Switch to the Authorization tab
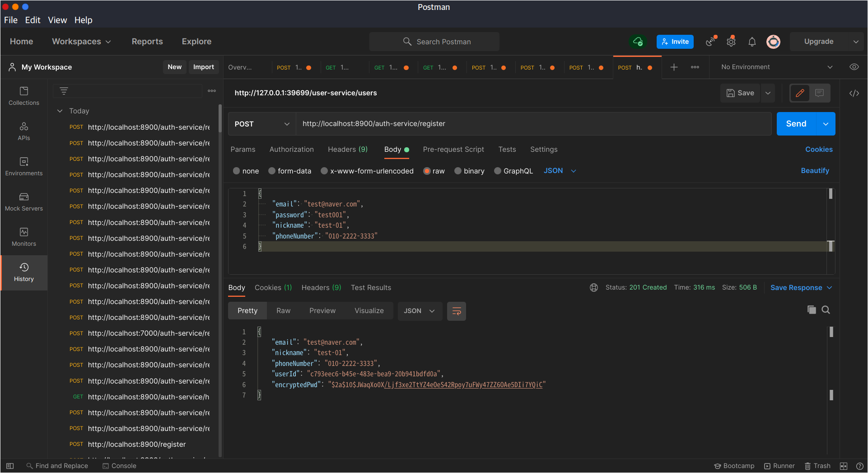 point(291,150)
